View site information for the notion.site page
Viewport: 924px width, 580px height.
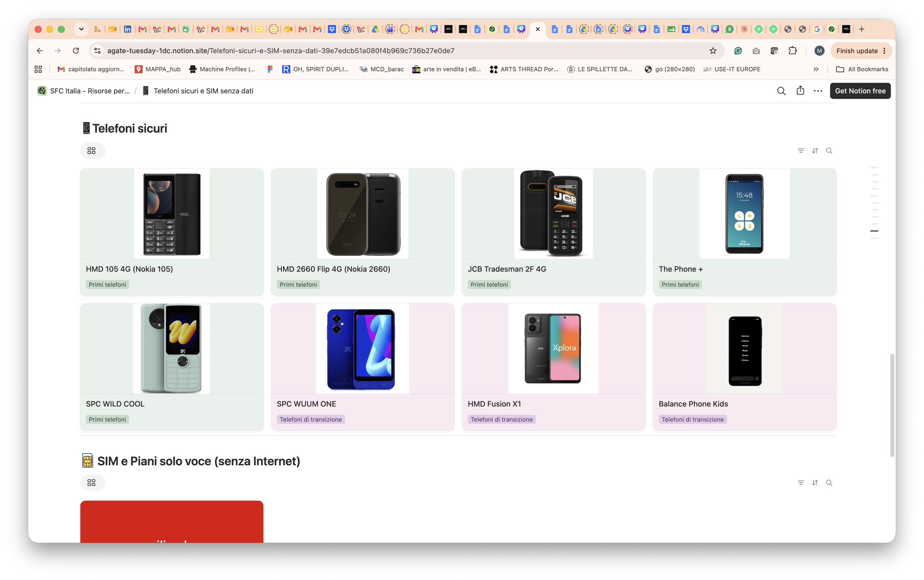pyautogui.click(x=98, y=51)
